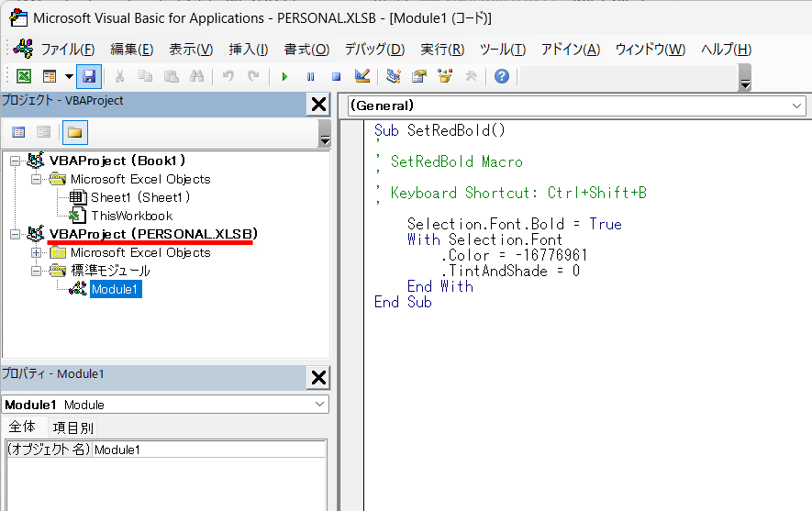Select VBAProject (Book1) tree item
The height and width of the screenshot is (511, 812).
click(x=117, y=161)
